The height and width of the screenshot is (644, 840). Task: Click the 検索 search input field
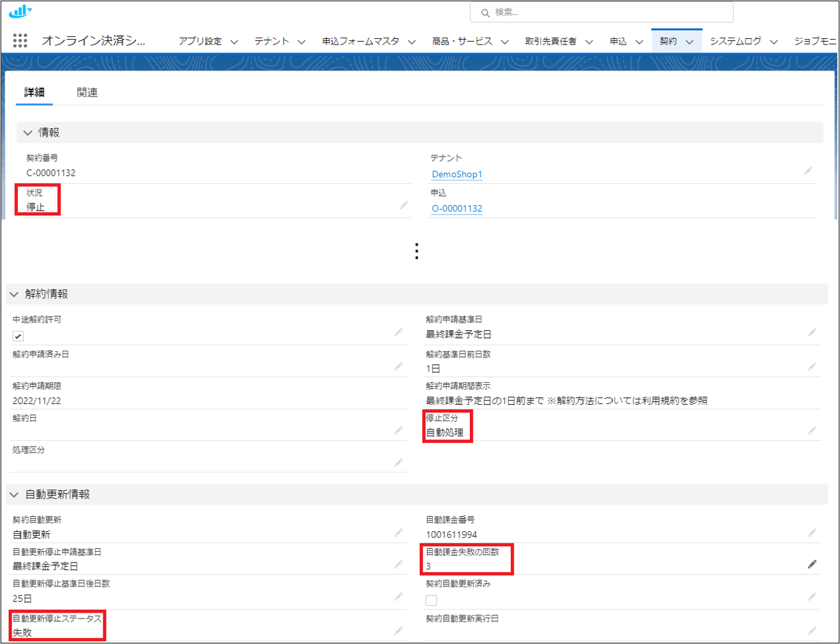[602, 12]
